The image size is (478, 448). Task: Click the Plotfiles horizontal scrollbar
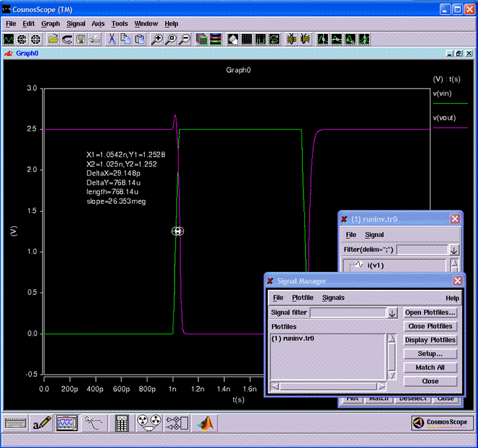pyautogui.click(x=327, y=386)
